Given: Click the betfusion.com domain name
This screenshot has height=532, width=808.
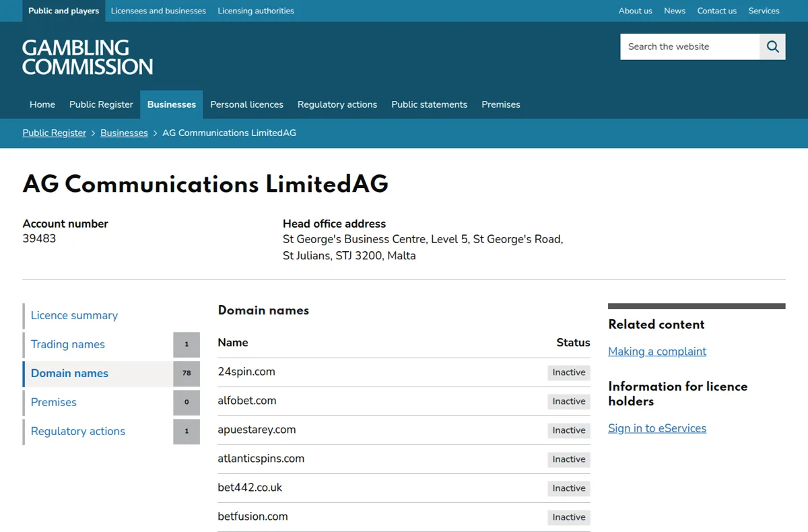Looking at the screenshot, I should (252, 517).
